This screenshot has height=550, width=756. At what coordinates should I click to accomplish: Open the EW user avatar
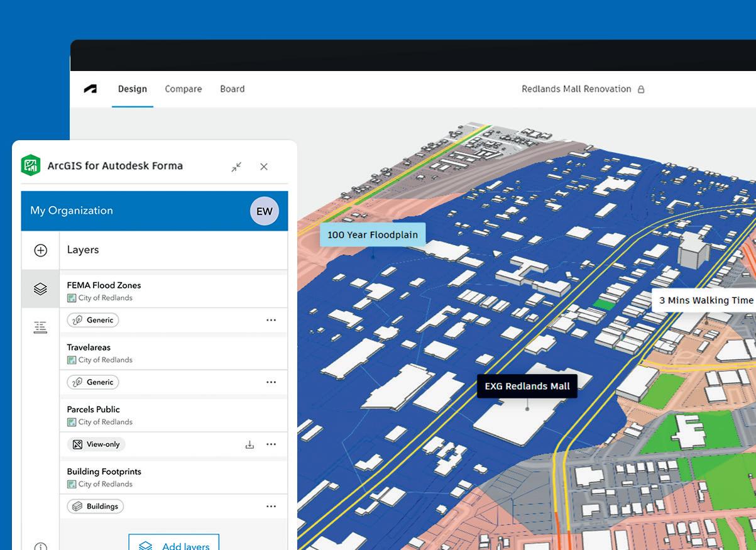pyautogui.click(x=265, y=211)
